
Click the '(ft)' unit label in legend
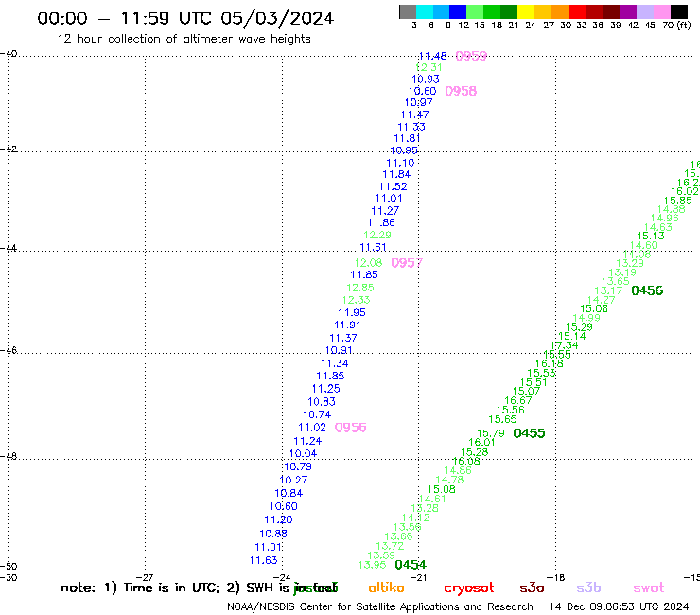point(684,25)
